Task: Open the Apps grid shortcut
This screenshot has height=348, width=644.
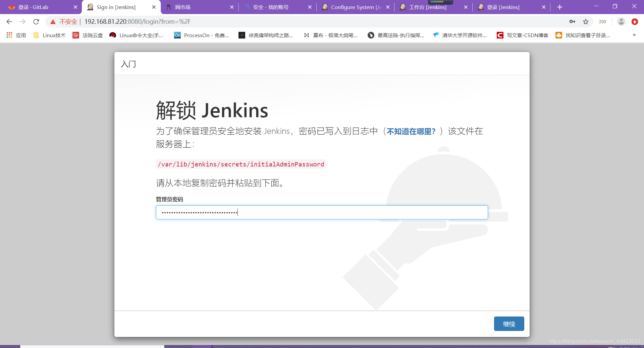Action: click(x=16, y=35)
